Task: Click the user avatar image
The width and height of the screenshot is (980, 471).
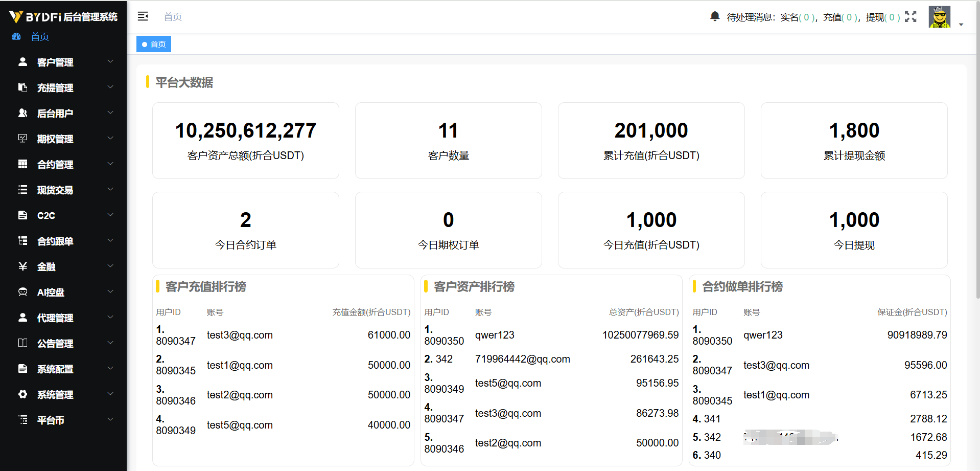Action: (x=939, y=16)
